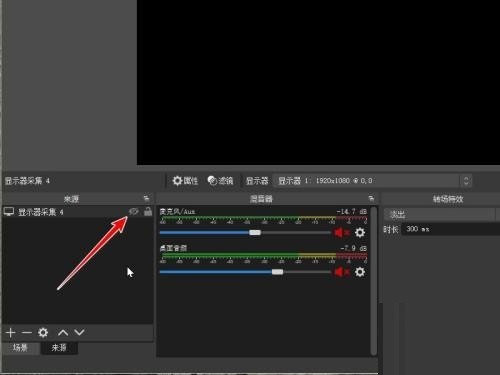Click the 显示器 label in source toolbar
The image size is (500, 375).
[257, 181]
